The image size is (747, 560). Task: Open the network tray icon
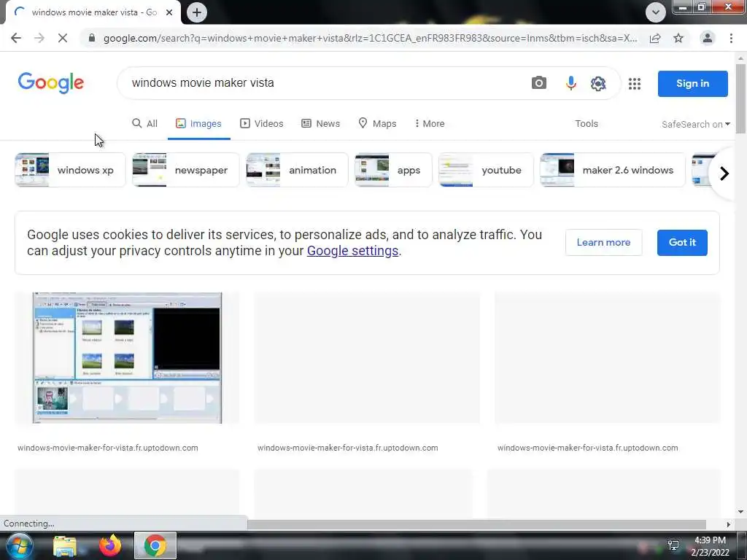(x=673, y=545)
